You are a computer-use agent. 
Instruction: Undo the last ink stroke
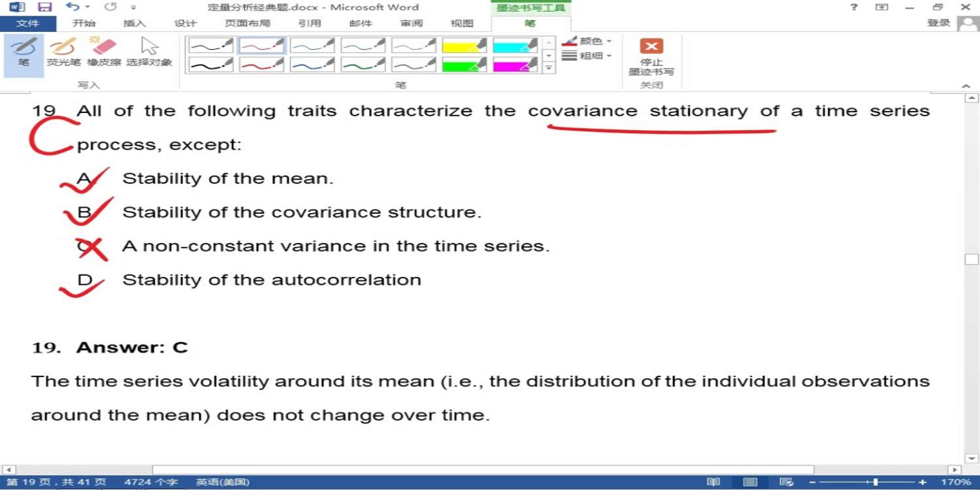click(72, 7)
